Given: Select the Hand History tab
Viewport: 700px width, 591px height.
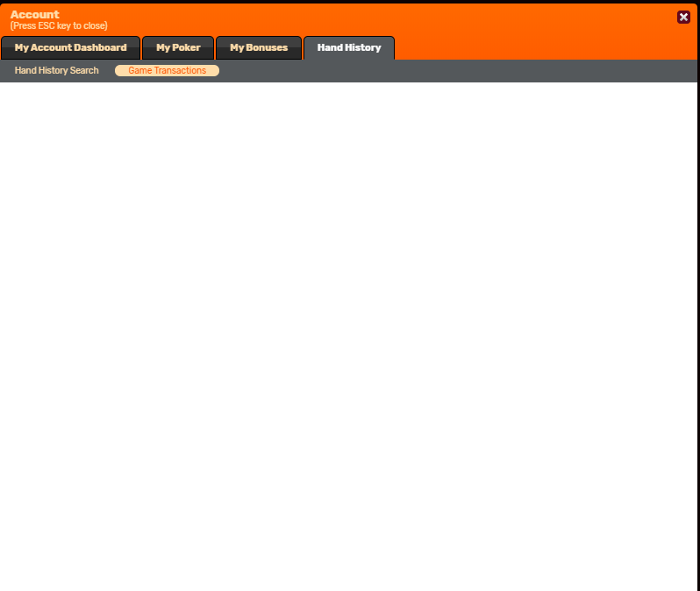Looking at the screenshot, I should (349, 47).
